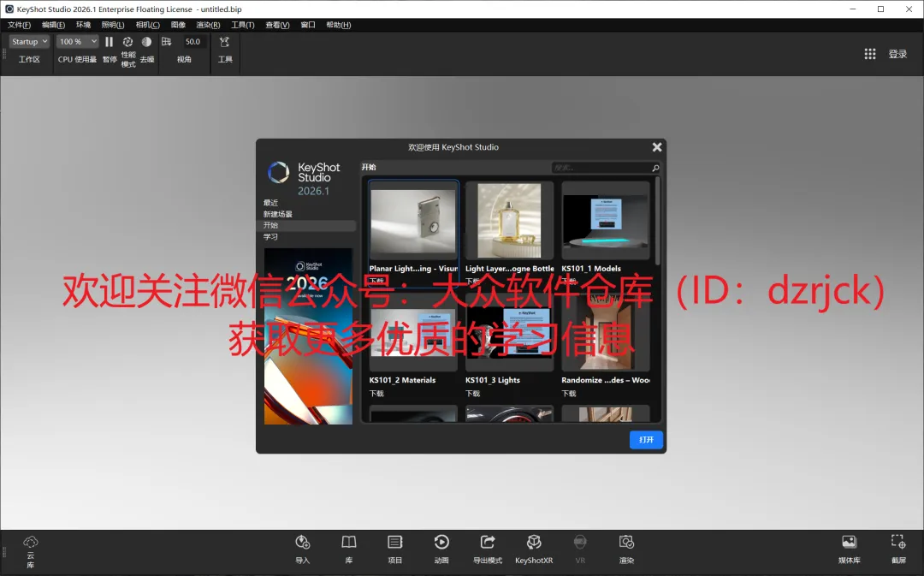Click the welcome dialog scrollbar
This screenshot has width=924, height=576.
coord(657,221)
